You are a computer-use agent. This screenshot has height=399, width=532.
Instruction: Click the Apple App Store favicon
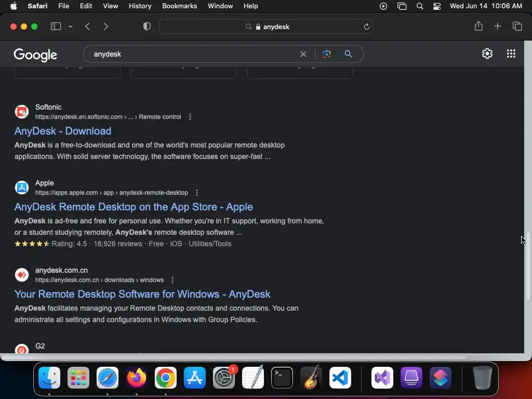point(22,187)
